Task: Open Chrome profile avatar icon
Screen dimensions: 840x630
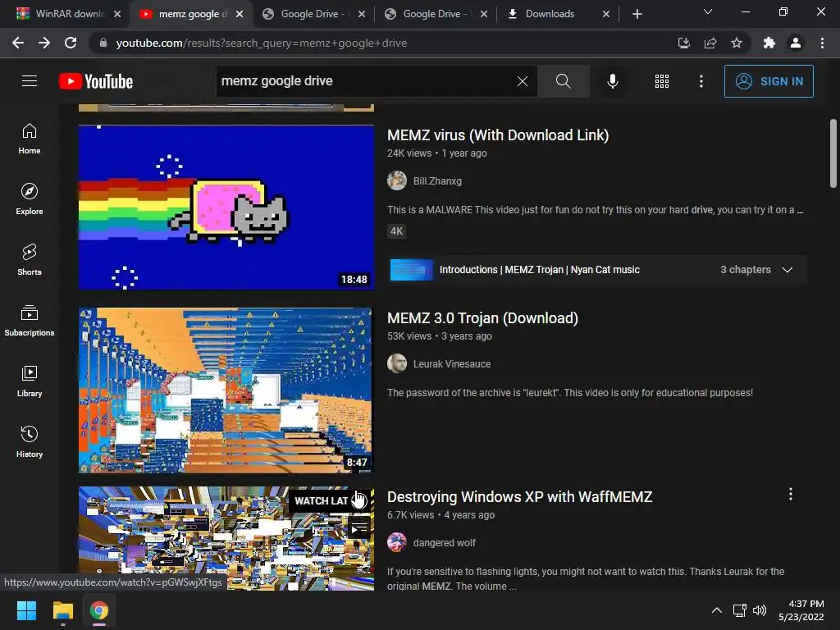Action: tap(796, 43)
